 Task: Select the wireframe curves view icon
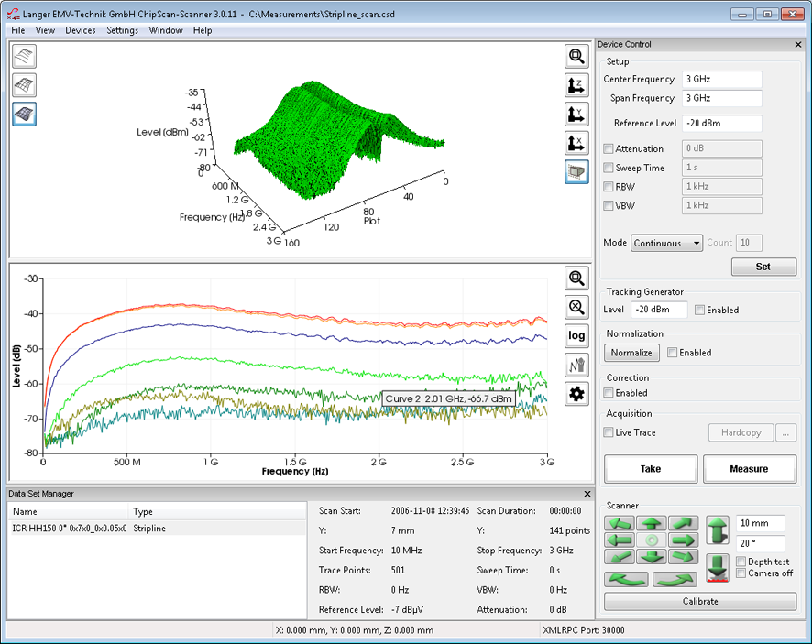click(x=24, y=56)
